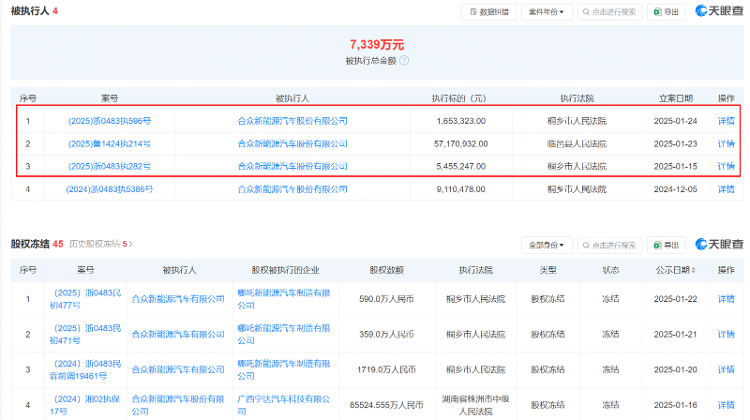
Task: Click the search field in 被执行人 section
Action: coord(610,12)
